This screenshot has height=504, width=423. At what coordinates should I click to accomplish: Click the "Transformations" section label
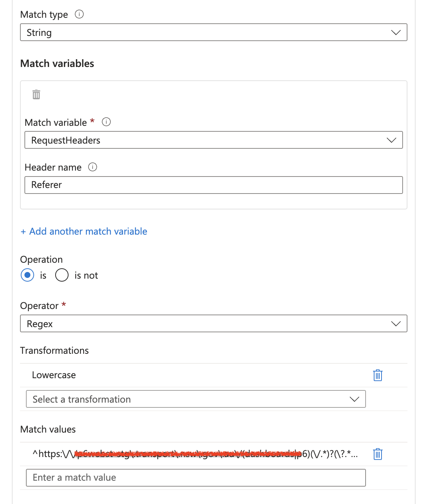(x=54, y=351)
